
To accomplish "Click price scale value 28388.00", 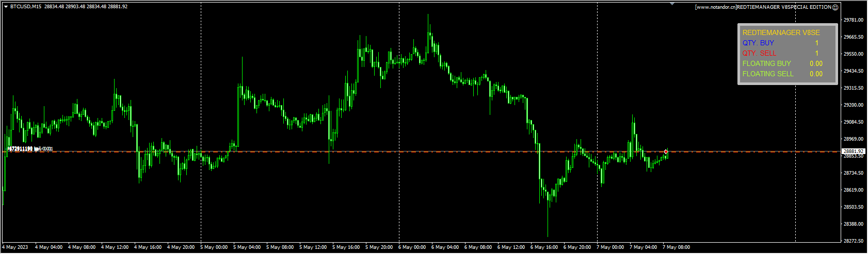I will pos(854,224).
